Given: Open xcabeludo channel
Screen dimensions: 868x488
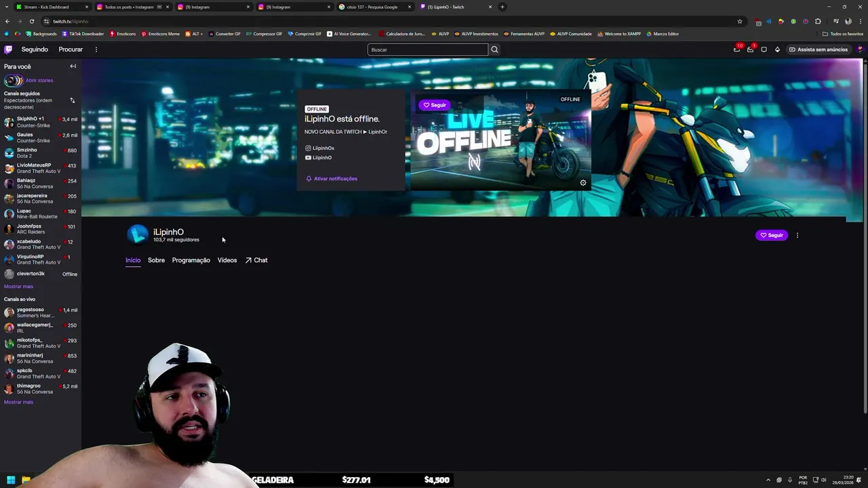Looking at the screenshot, I should point(41,244).
